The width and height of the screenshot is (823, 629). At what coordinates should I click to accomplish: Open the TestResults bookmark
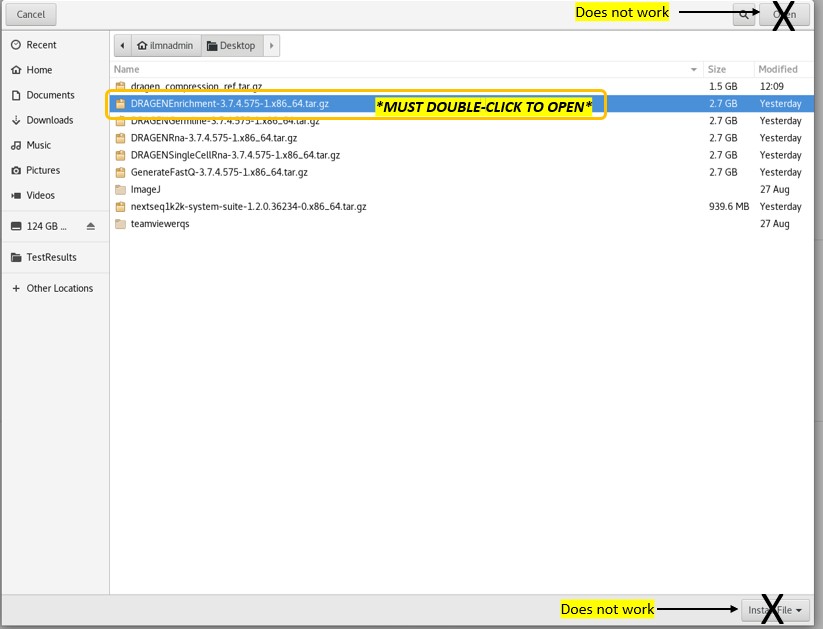click(51, 257)
